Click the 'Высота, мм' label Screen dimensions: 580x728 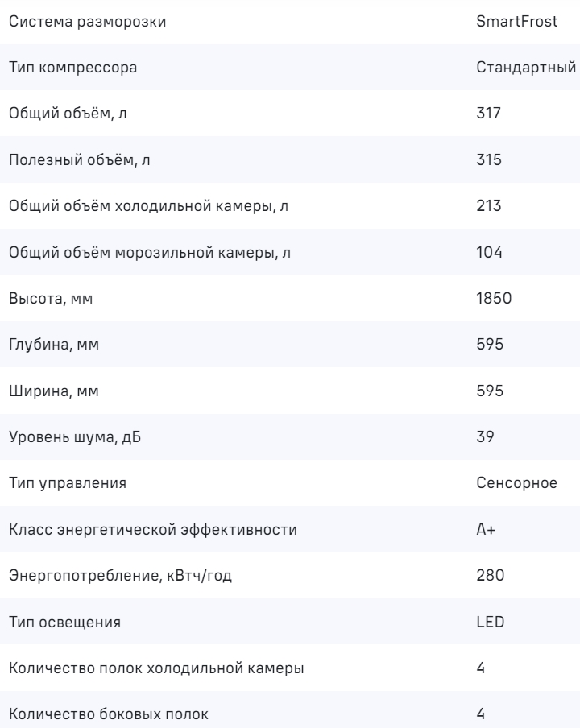point(49,299)
